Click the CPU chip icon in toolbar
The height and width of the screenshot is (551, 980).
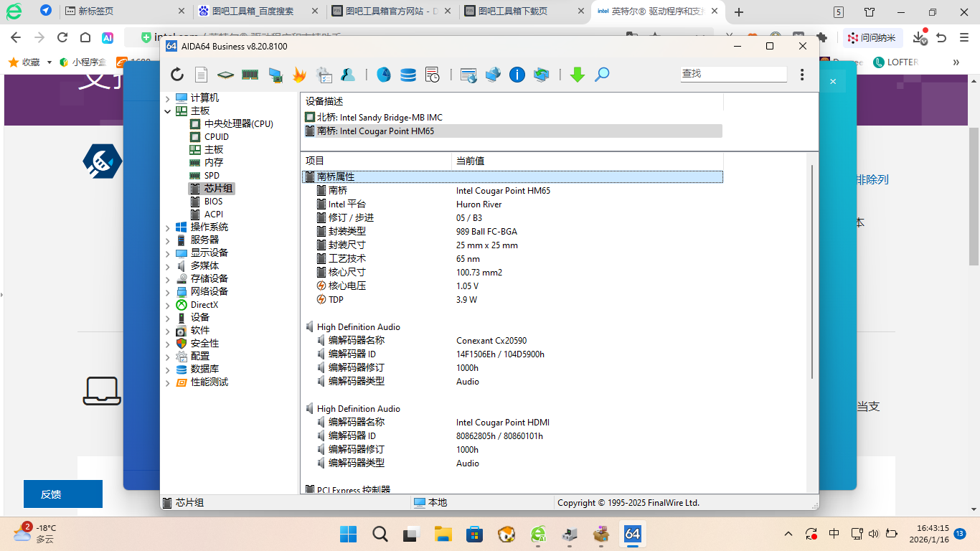tap(226, 75)
